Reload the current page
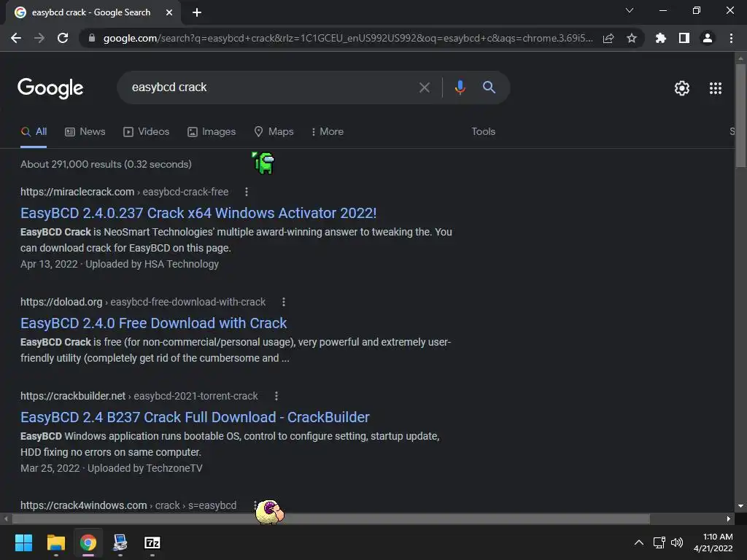This screenshot has width=747, height=560. (x=63, y=38)
